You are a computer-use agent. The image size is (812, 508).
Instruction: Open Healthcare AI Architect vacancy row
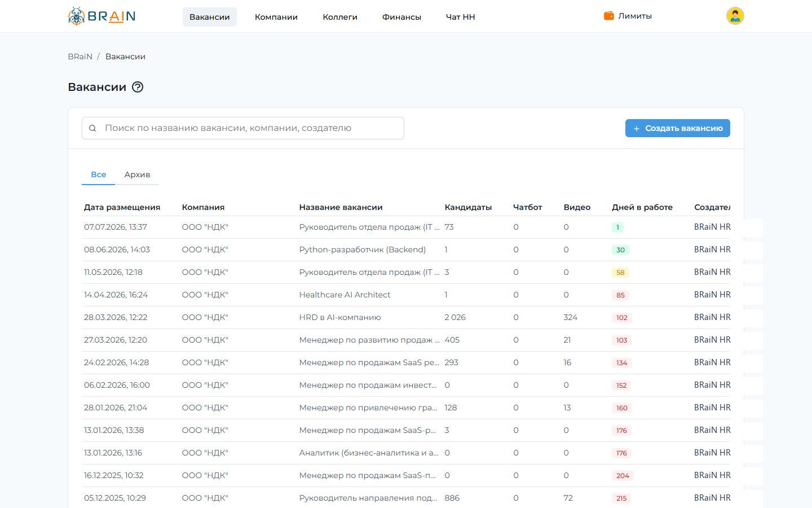click(406, 295)
